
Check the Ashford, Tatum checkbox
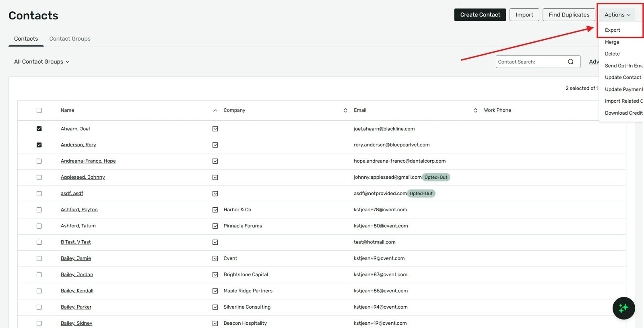[x=39, y=226]
